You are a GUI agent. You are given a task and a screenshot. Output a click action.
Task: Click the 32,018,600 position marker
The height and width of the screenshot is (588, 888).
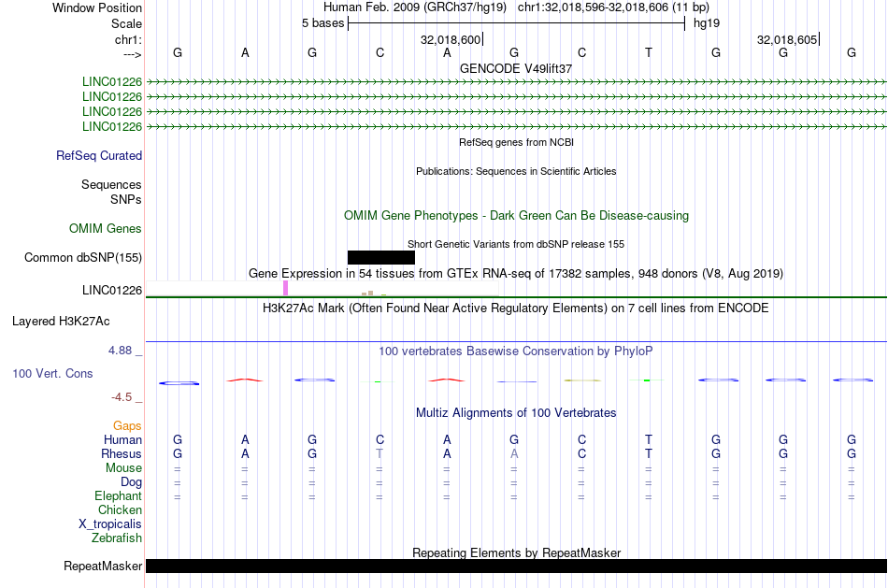[x=451, y=39]
